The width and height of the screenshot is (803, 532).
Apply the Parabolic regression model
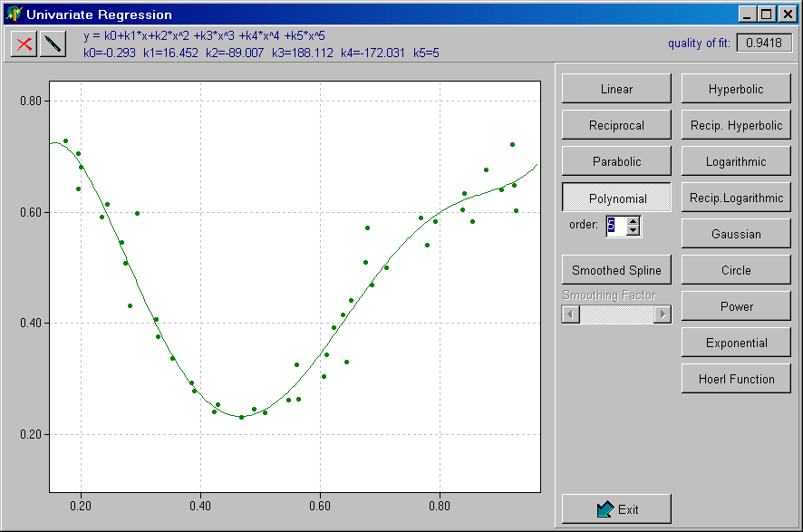(x=616, y=161)
